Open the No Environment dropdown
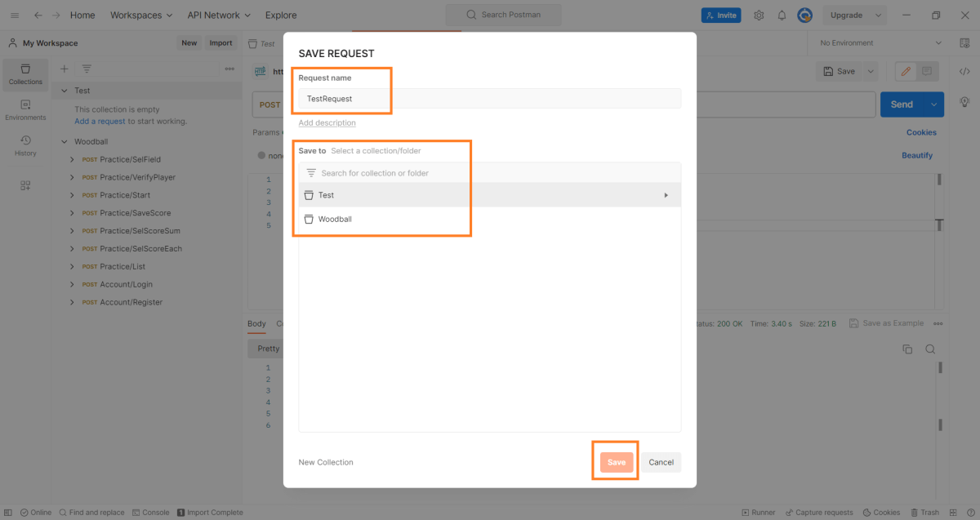 point(879,43)
